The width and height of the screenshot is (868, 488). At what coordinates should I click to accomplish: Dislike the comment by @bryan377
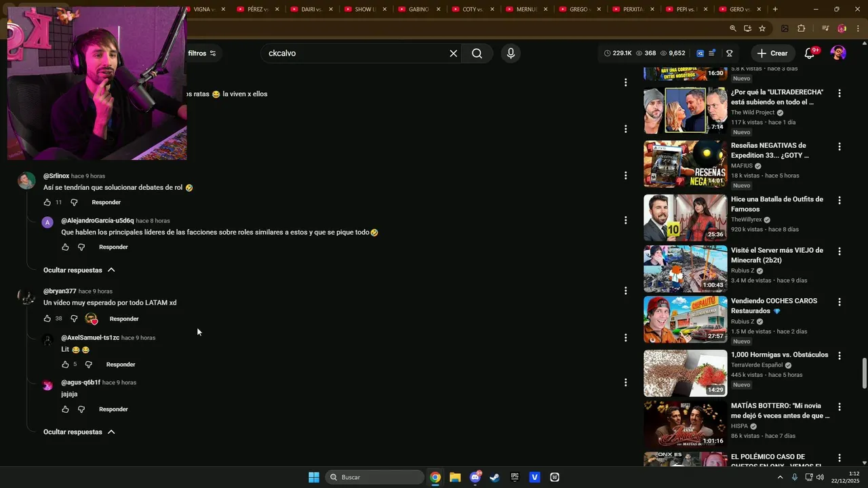tap(74, 319)
